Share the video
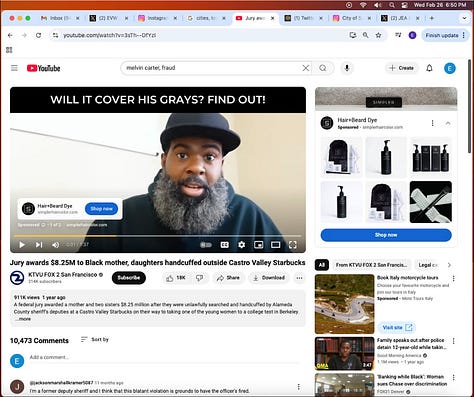 [228, 278]
